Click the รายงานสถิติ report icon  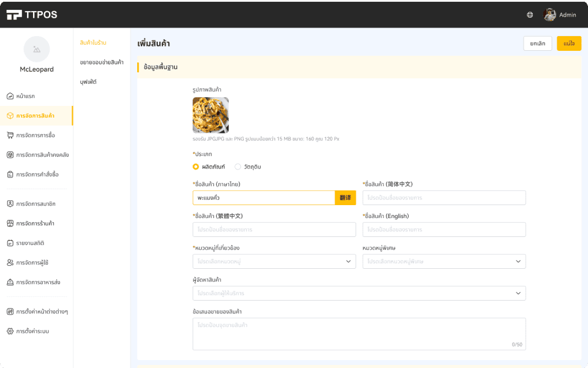point(10,243)
